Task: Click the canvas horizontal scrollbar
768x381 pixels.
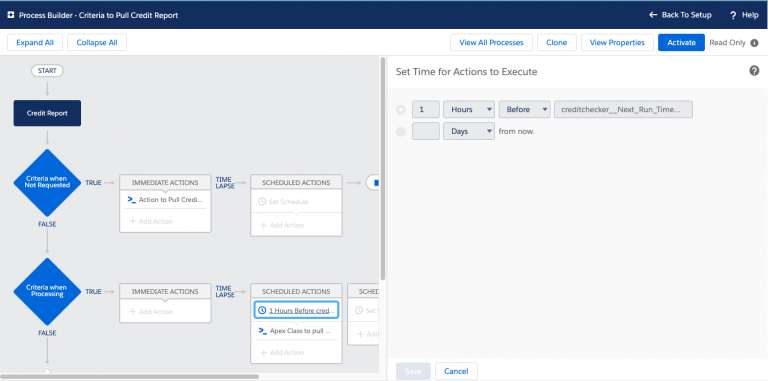Action: click(130, 377)
